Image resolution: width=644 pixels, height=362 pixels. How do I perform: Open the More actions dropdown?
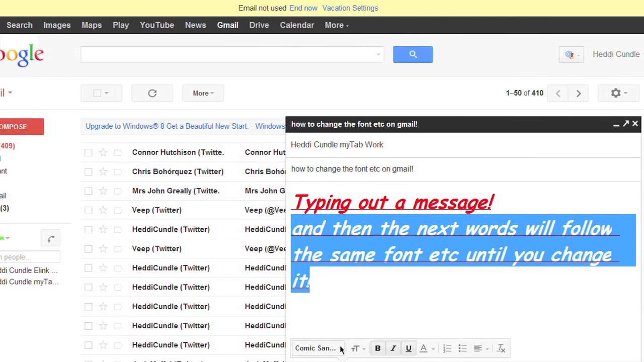(203, 93)
